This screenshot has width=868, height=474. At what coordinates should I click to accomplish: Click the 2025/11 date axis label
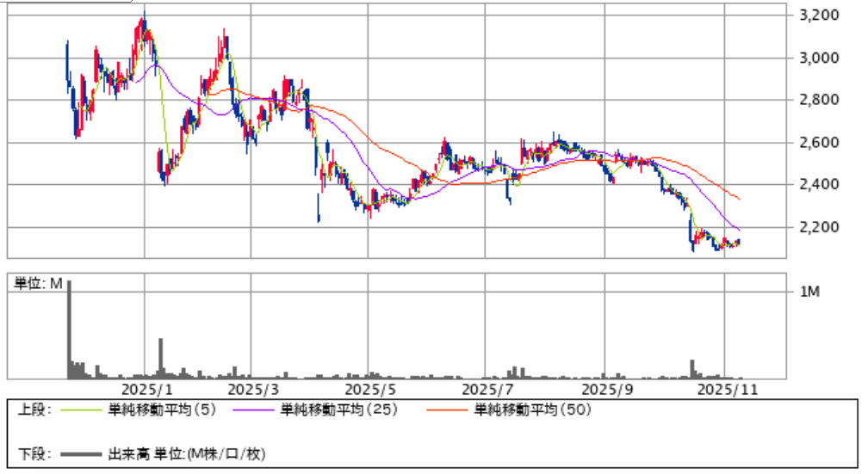725,388
